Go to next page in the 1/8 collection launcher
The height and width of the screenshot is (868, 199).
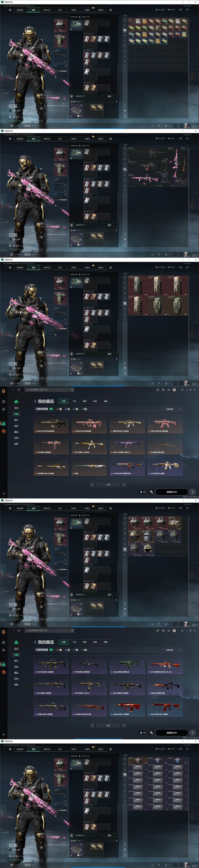point(124,485)
